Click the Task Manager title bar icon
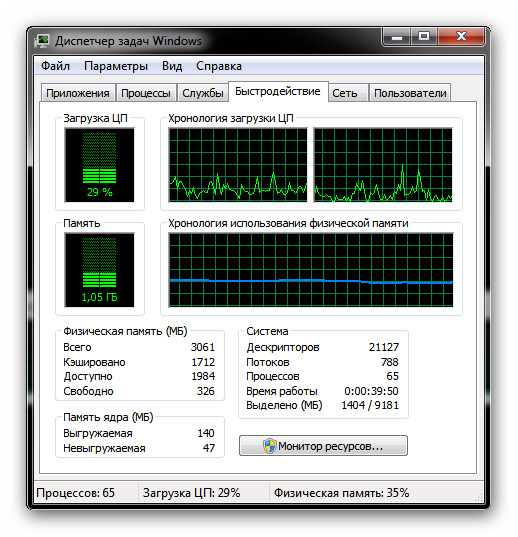The height and width of the screenshot is (537, 518). tap(42, 41)
